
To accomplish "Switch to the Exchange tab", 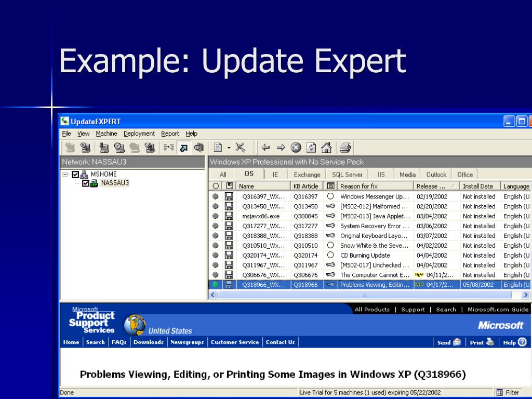I will point(307,175).
